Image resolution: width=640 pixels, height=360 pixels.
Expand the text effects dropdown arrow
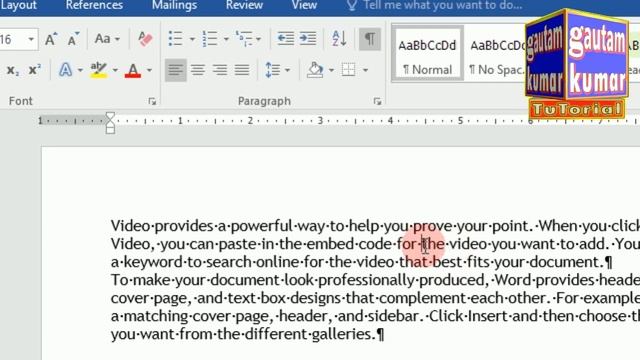(x=80, y=71)
